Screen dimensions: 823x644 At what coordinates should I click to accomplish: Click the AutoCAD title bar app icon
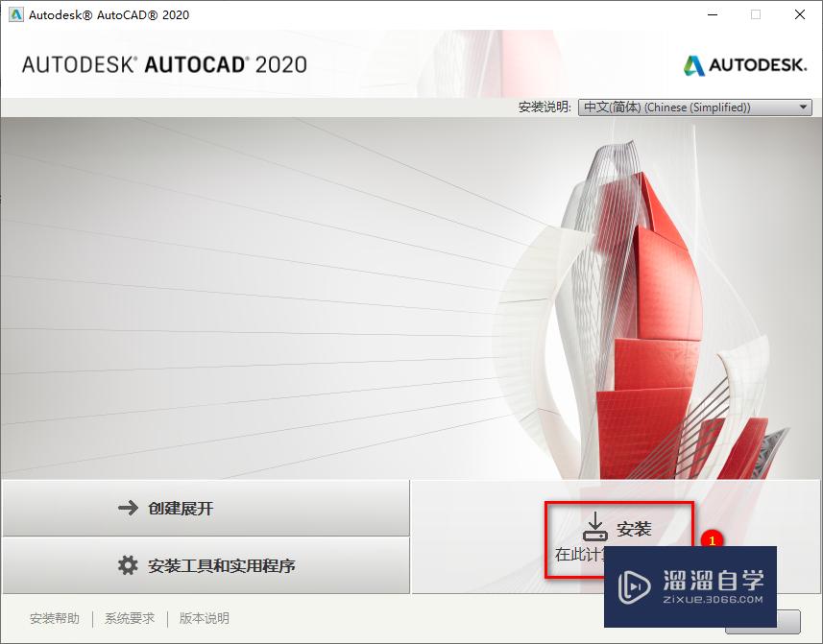(x=15, y=14)
